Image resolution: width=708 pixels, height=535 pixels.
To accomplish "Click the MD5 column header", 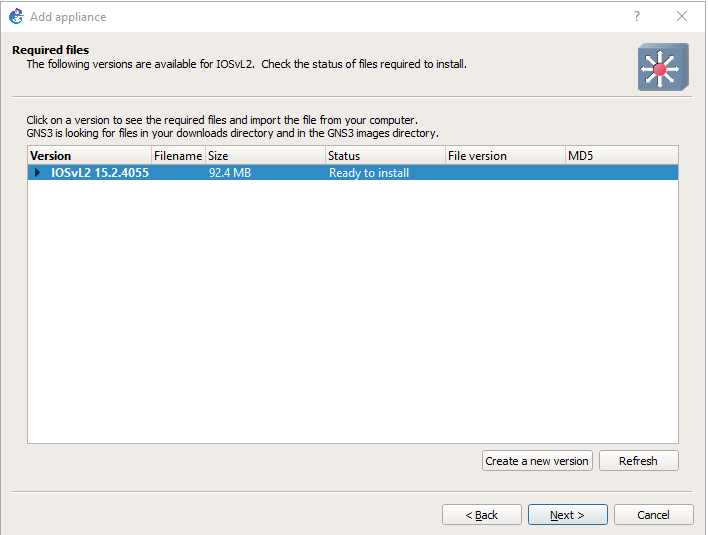I will pyautogui.click(x=620, y=156).
